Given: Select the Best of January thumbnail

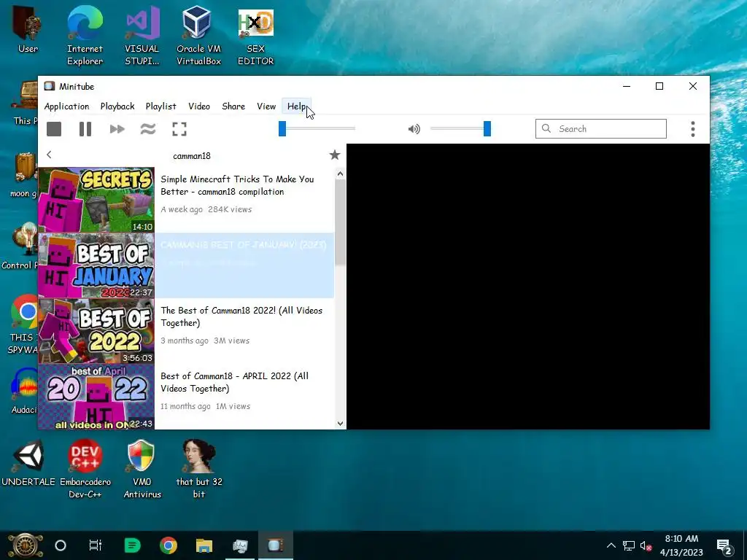Looking at the screenshot, I should click(96, 265).
